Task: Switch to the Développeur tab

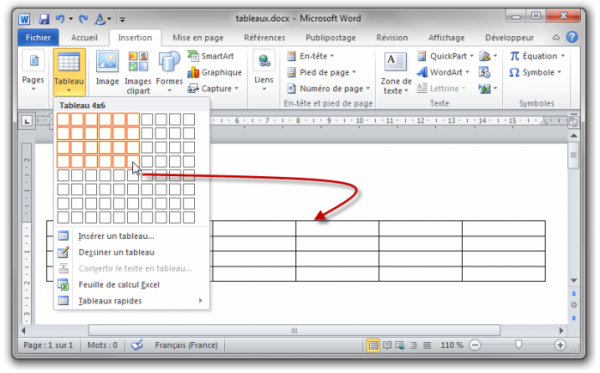Action: click(x=509, y=37)
